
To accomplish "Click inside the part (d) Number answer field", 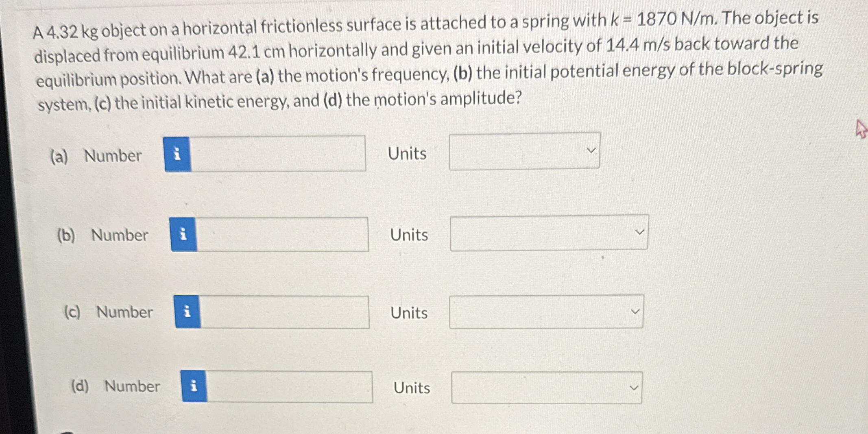I will tap(291, 388).
